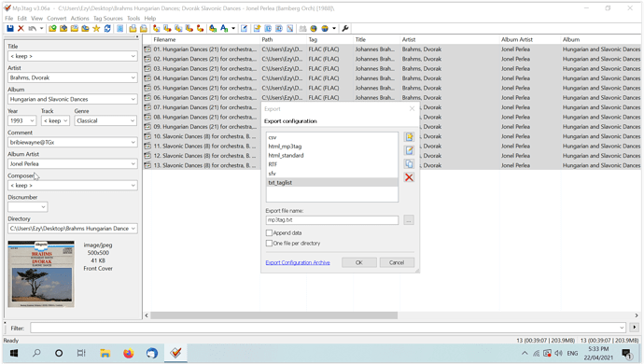Click OK in the Export dialog
Screen dimensions: 644x364
(359, 263)
